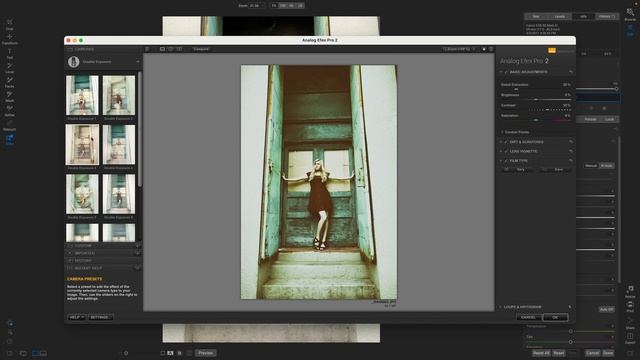Select the Refine tool in left toolbar
This screenshot has height=360, width=640.
[9, 111]
